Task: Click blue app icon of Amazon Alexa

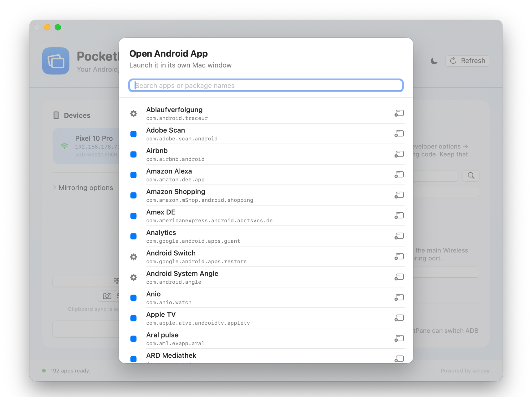Action: pyautogui.click(x=134, y=175)
